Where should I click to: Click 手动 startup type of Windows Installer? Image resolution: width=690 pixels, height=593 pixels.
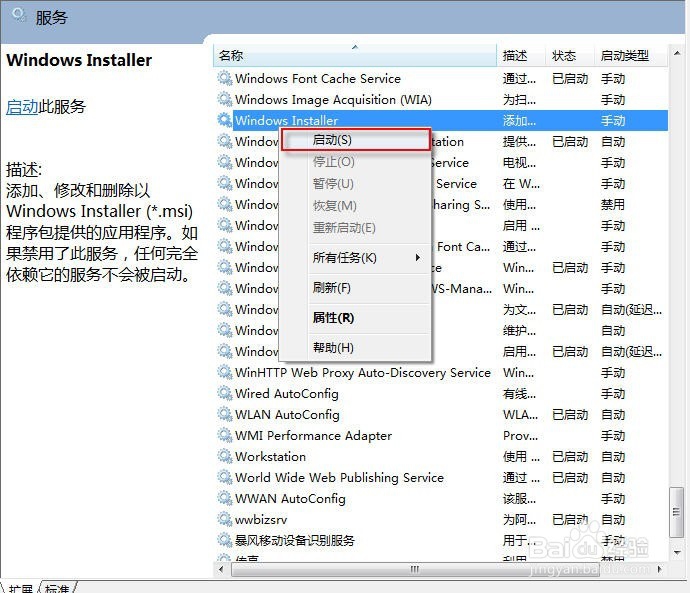613,121
